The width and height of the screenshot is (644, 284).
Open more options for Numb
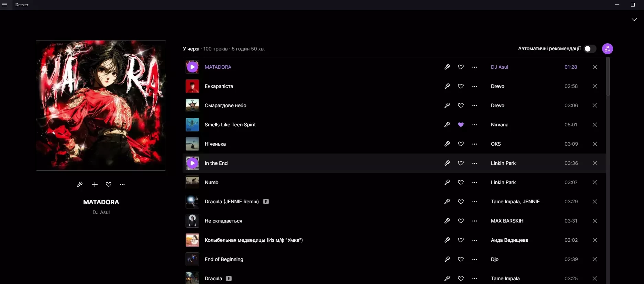475,182
